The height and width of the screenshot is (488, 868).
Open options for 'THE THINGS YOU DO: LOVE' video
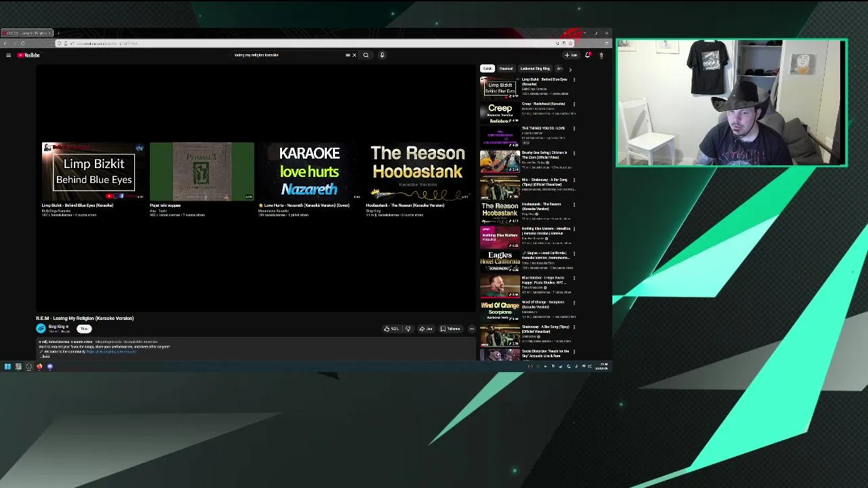click(574, 128)
